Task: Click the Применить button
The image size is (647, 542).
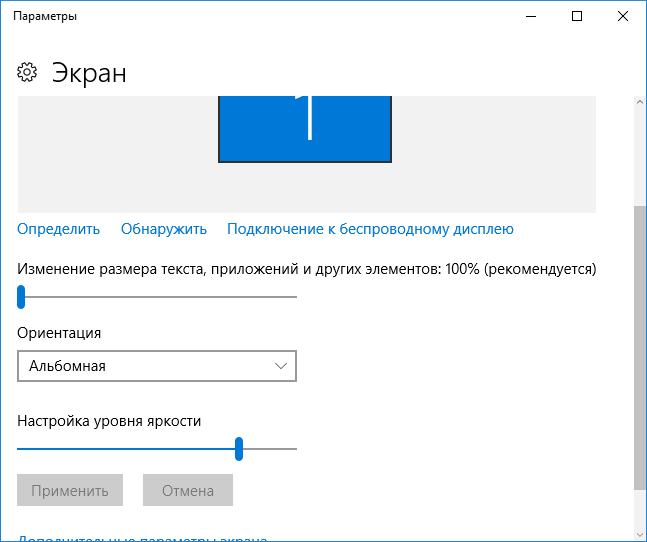Action: point(70,490)
